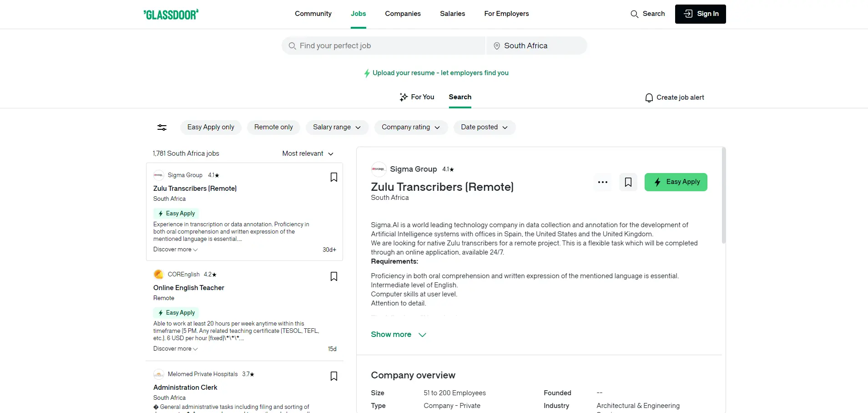Screen dimensions: 868x413
Task: Click the green Easy Apply button
Action: (x=676, y=182)
